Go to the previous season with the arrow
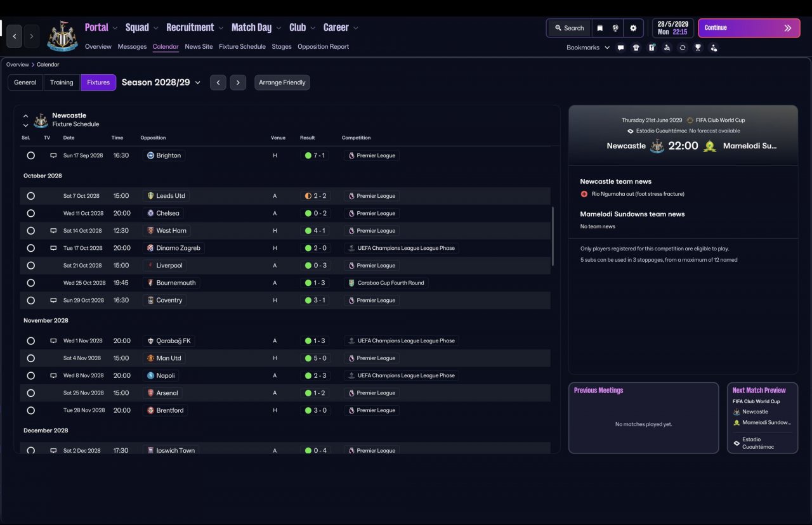Screen dimensions: 812x525 tap(218, 82)
